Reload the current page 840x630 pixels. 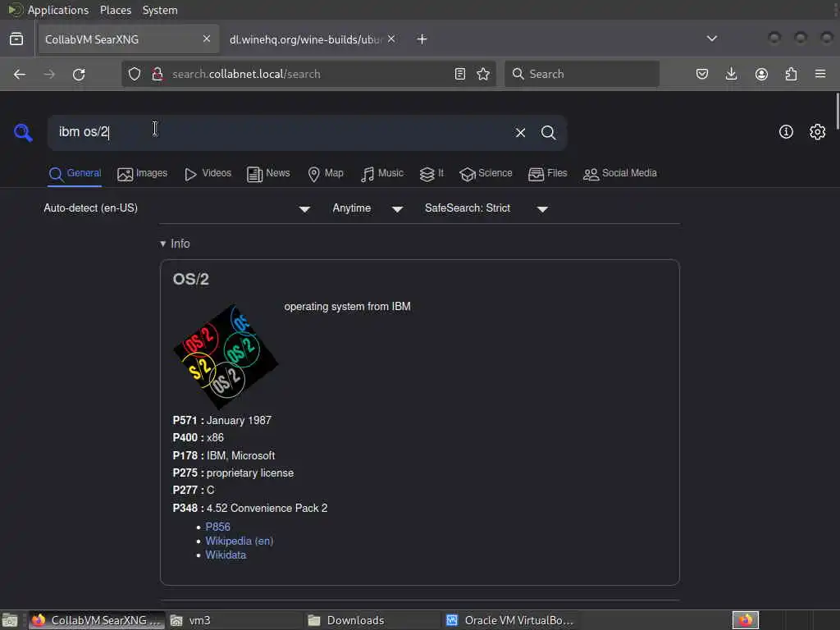pyautogui.click(x=79, y=74)
